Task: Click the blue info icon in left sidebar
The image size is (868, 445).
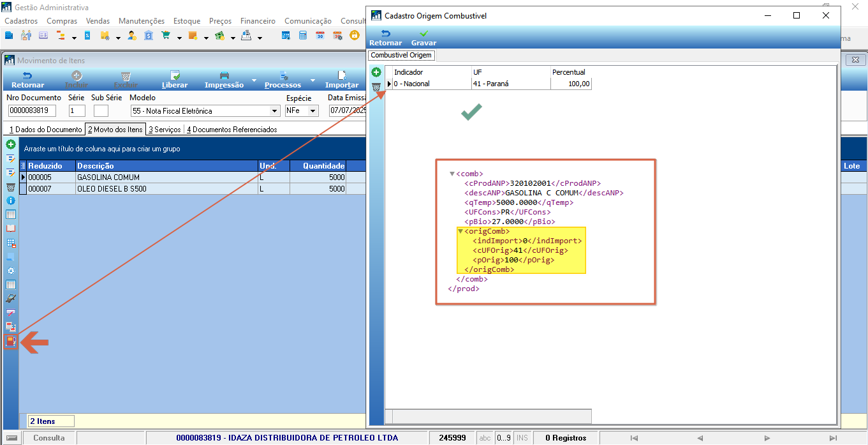Action: [11, 200]
